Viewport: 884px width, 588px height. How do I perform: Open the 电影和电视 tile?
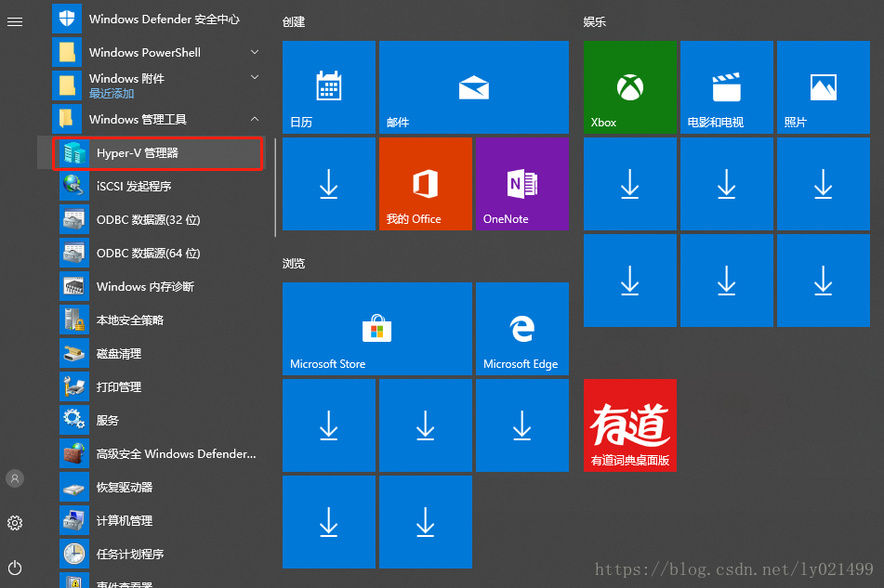click(727, 86)
